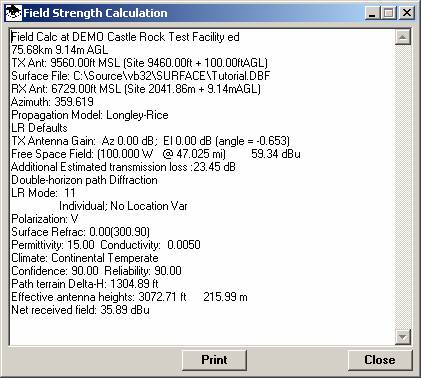Click the 'Polarization: V' line
Viewport: 421px width, 378px height.
pyautogui.click(x=45, y=219)
